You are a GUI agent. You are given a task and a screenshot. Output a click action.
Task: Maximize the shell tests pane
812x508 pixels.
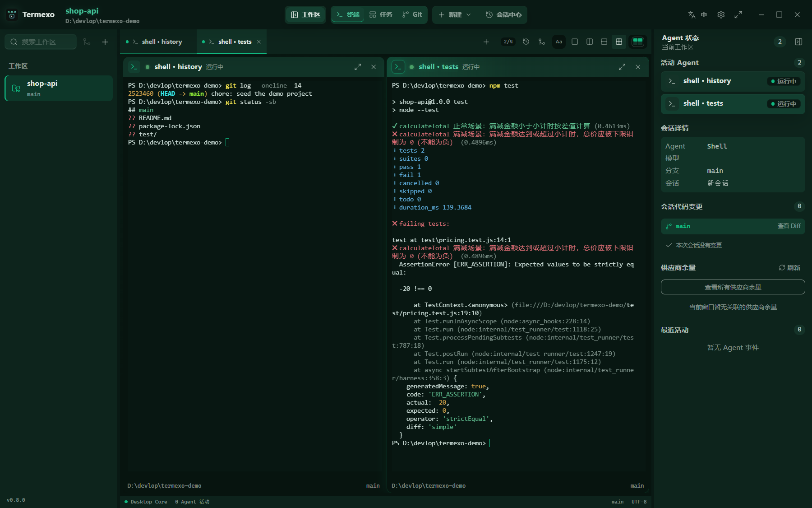(622, 67)
